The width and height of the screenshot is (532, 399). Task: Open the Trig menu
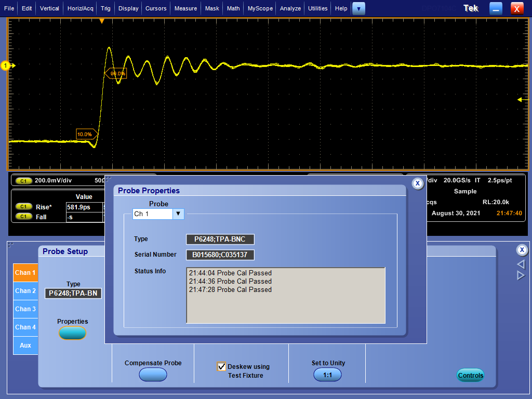pyautogui.click(x=105, y=8)
